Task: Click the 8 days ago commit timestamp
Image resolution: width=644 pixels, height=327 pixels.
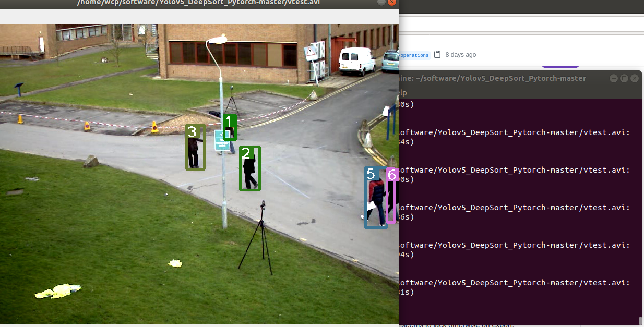Action: pos(460,54)
